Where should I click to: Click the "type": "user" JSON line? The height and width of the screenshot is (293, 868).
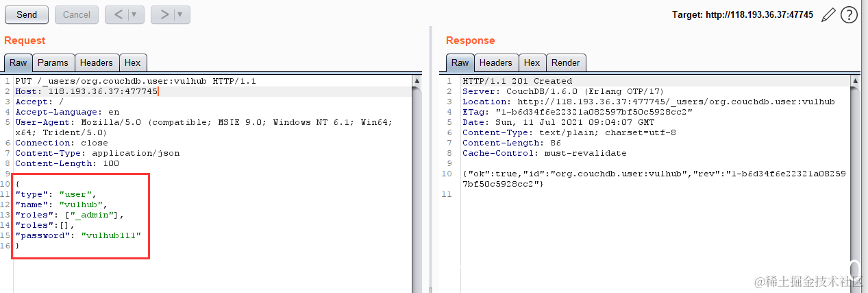(56, 194)
